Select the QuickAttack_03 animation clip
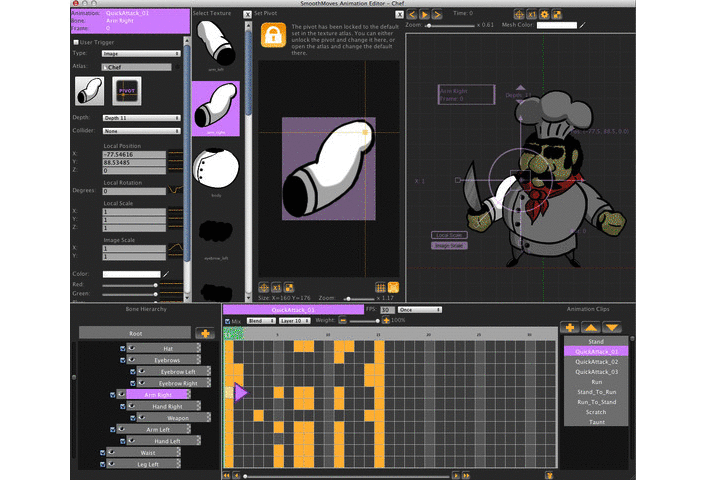The width and height of the screenshot is (706, 480). pos(596,372)
